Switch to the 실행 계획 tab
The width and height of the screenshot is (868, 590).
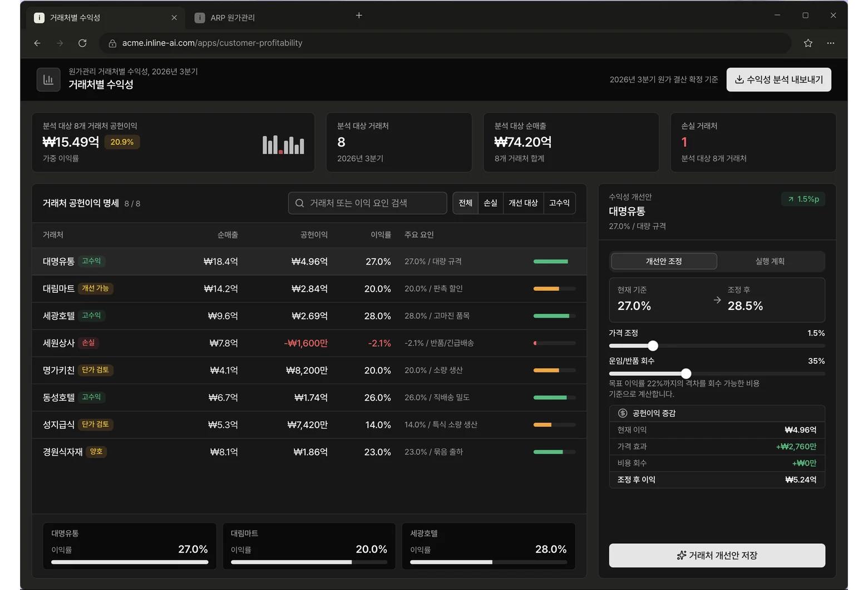click(770, 261)
